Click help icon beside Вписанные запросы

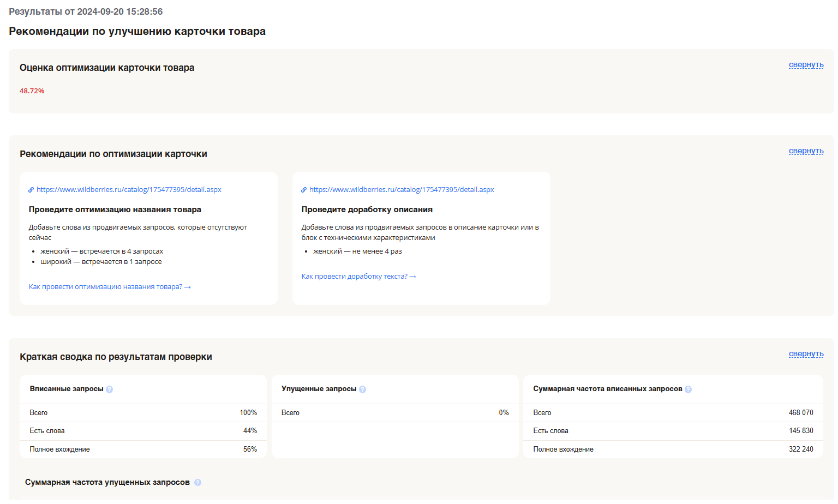[109, 389]
